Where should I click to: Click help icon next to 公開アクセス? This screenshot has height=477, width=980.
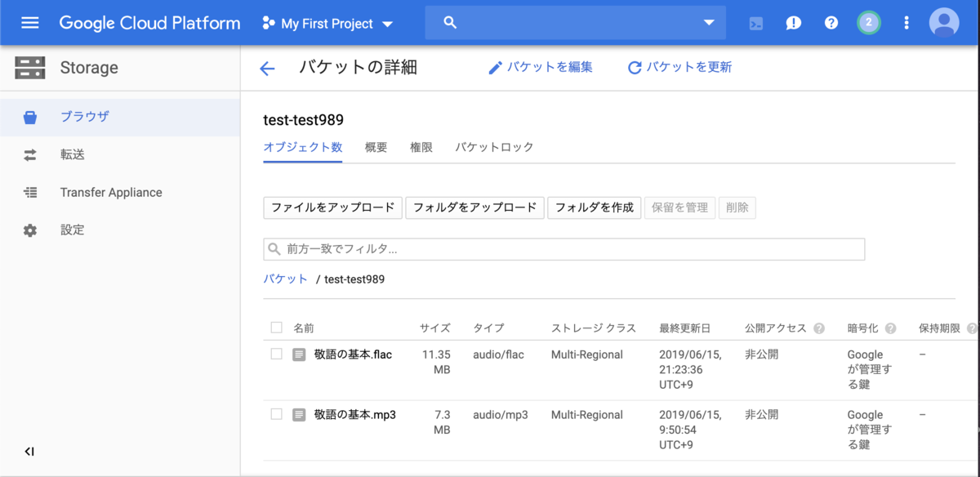tap(819, 328)
